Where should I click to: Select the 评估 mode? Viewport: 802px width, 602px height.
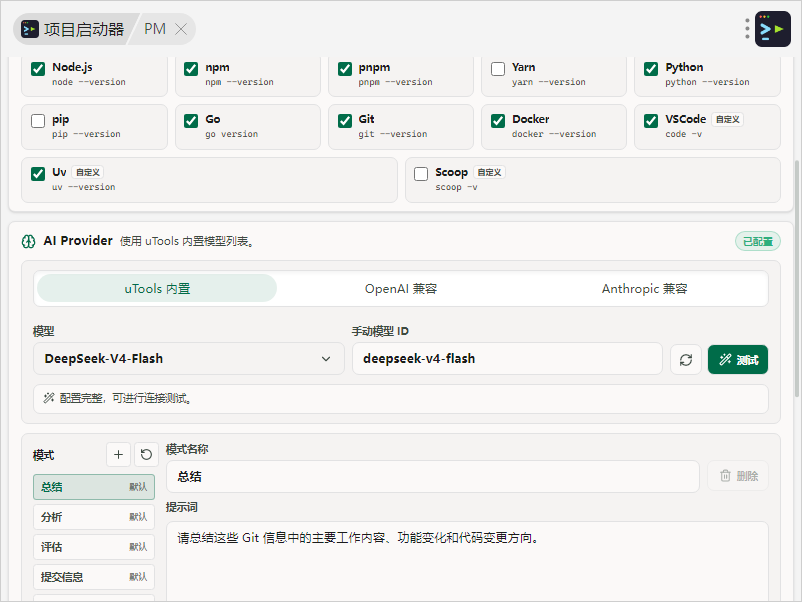pos(94,547)
